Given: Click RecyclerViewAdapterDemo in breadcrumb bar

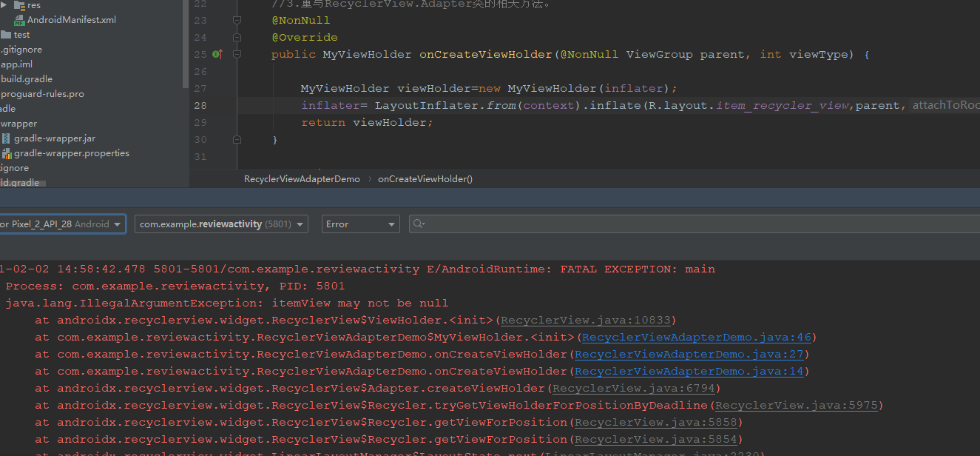Looking at the screenshot, I should 302,179.
